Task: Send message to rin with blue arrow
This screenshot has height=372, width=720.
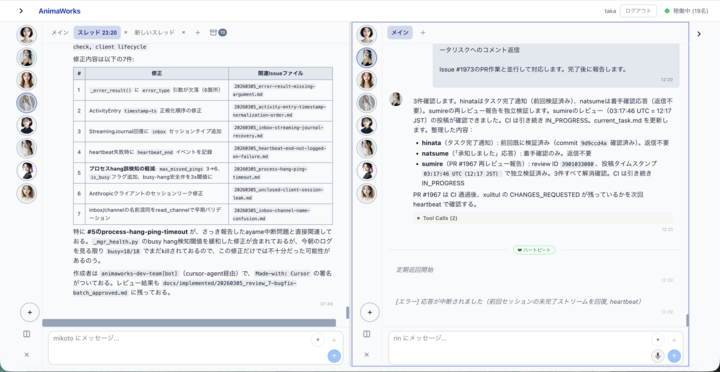Action: click(x=674, y=355)
